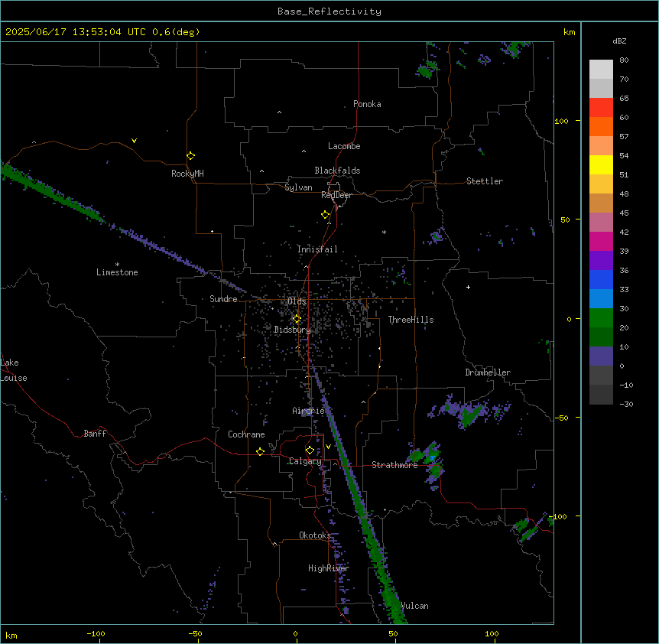659x644 pixels.
Task: Click the Limestone label
Action: (x=117, y=272)
